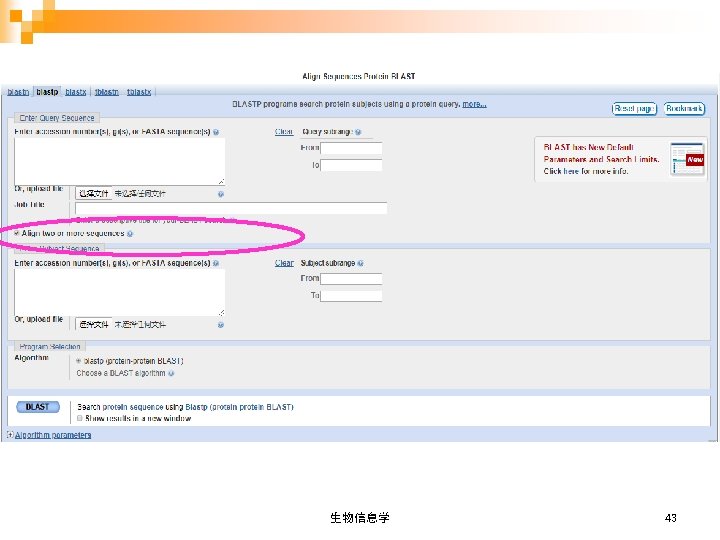The height and width of the screenshot is (540, 720).
Task: Click help icon next to Query subrange
Action: click(x=358, y=132)
